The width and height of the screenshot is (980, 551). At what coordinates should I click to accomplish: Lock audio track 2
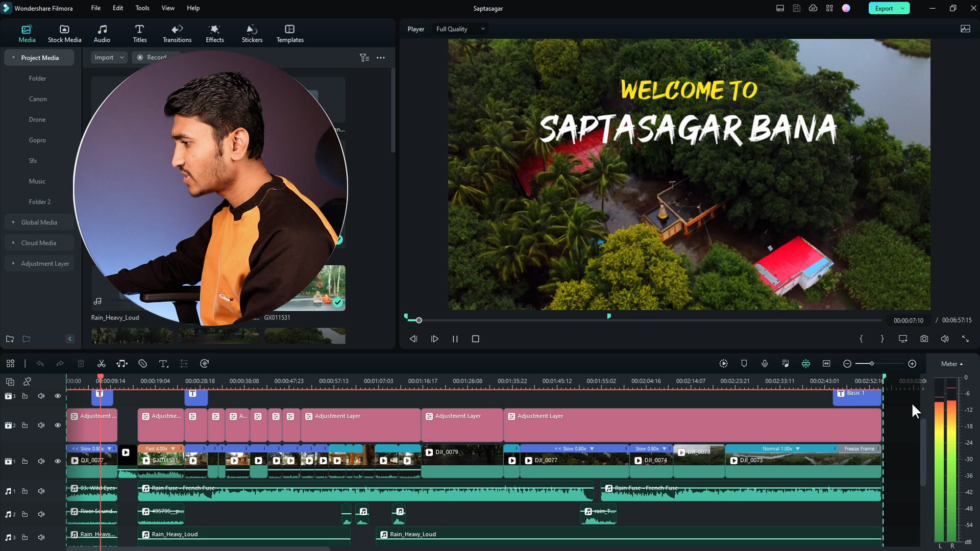[x=24, y=514]
